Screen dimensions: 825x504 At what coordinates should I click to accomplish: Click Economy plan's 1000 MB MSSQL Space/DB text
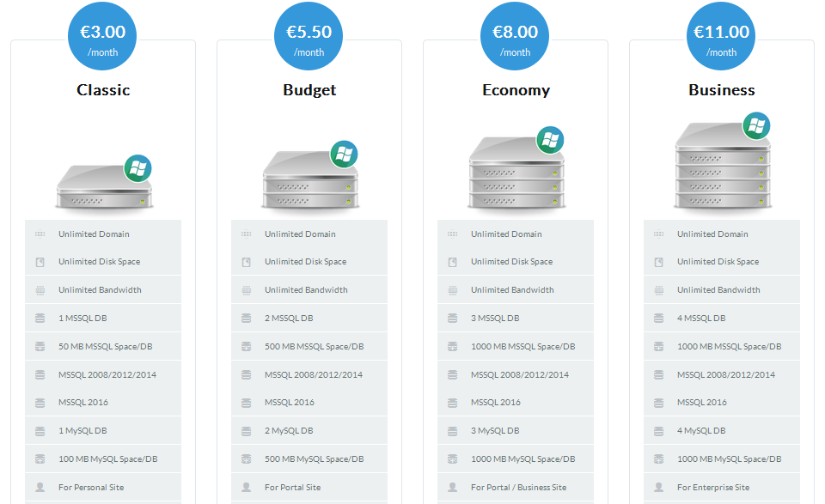tap(523, 346)
